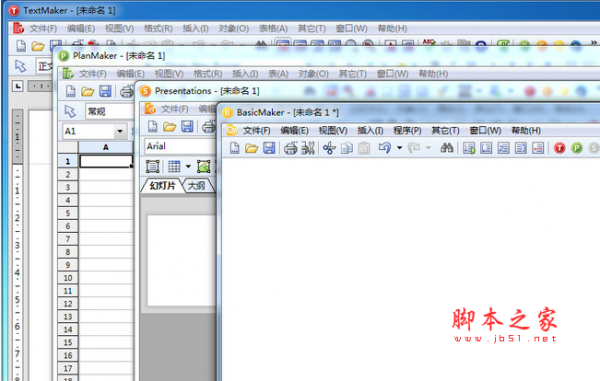This screenshot has width=600, height=381.
Task: Open the 文件(F) menu in TextMaker
Action: click(x=43, y=28)
